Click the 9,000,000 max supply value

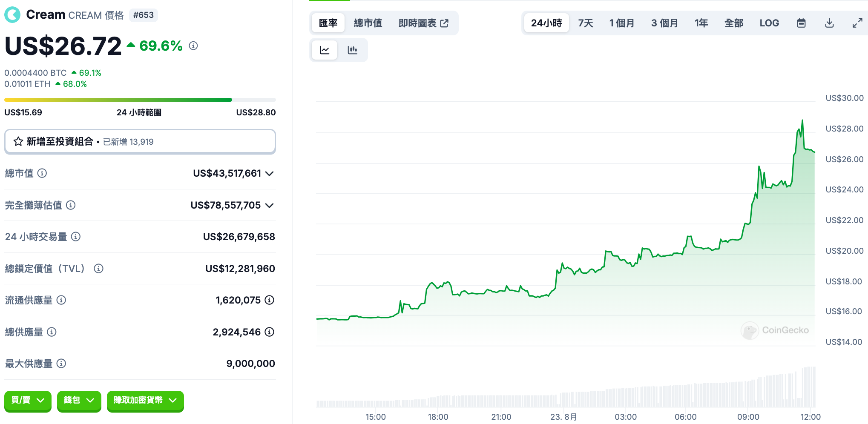(x=250, y=364)
